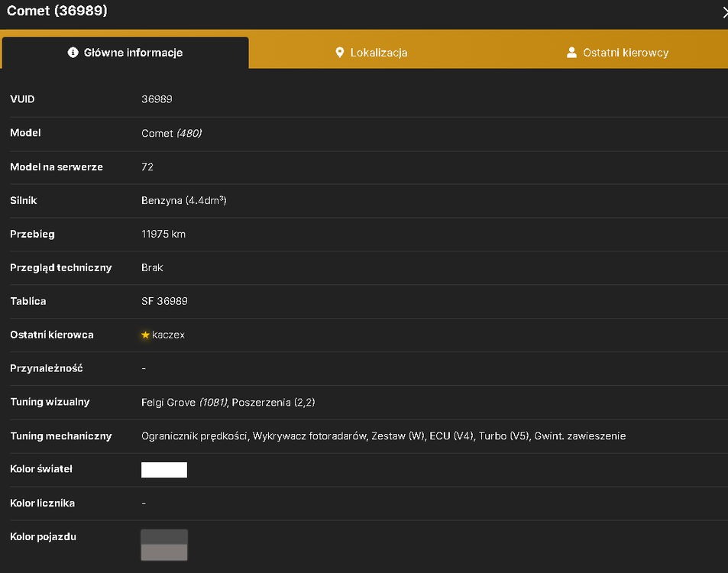Select the Model na serwerze value 72

[147, 167]
